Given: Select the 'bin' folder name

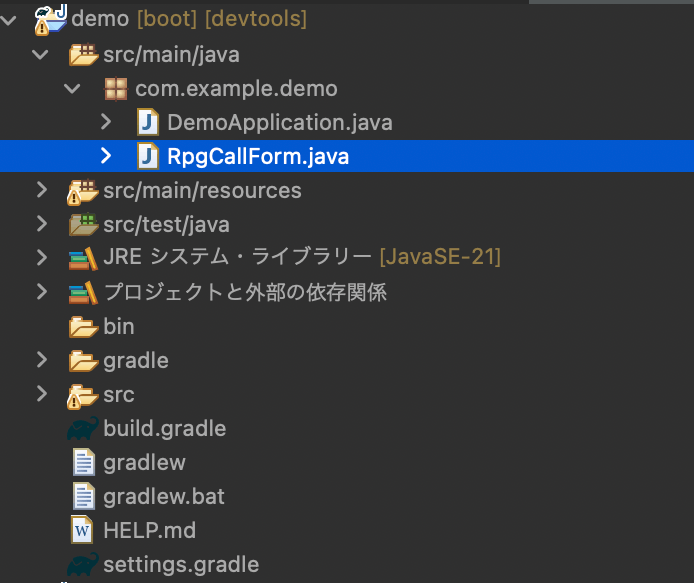Looking at the screenshot, I should [119, 326].
